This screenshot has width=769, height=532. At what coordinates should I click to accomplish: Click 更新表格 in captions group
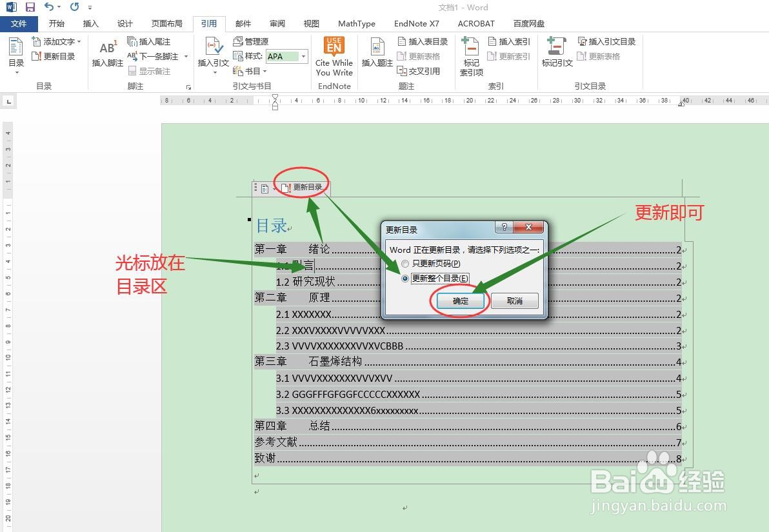pyautogui.click(x=418, y=56)
